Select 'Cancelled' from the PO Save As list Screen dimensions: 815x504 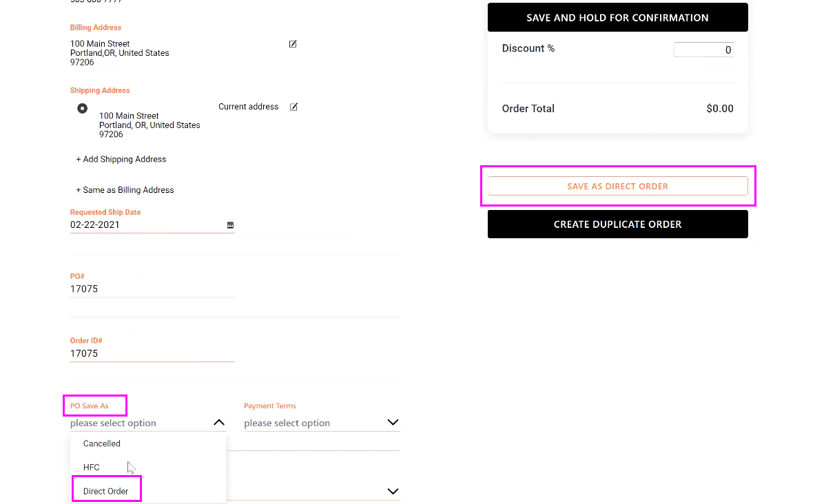click(102, 443)
